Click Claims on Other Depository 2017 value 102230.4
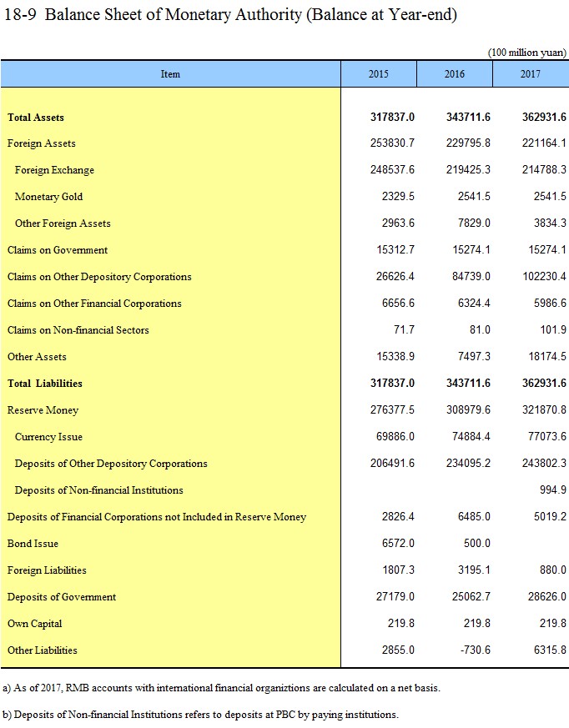569x728 pixels. click(x=544, y=277)
